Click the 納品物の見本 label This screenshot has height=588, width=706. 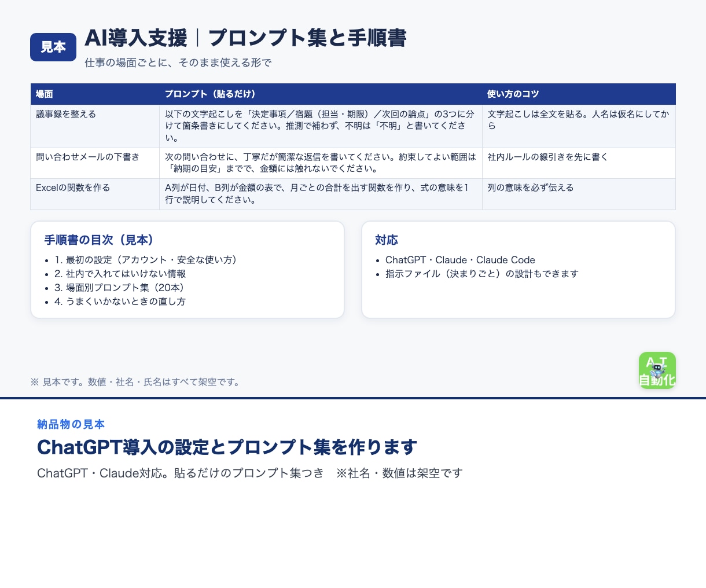click(71, 424)
